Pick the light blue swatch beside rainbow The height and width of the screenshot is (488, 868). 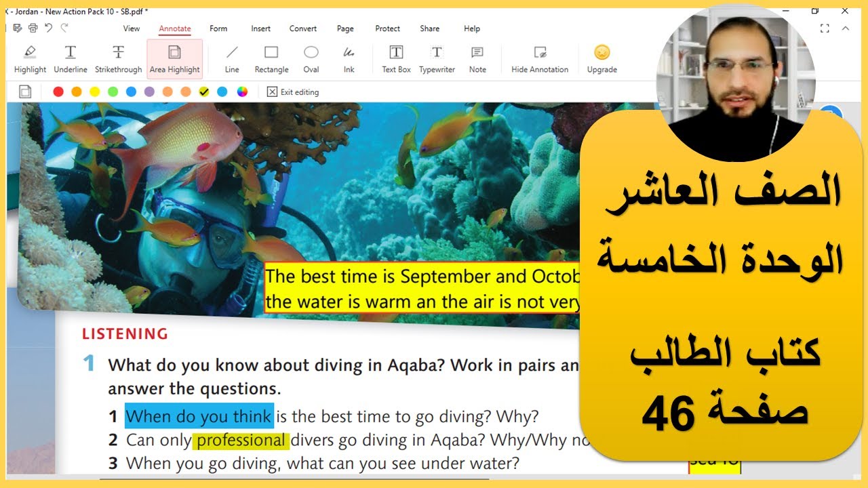pyautogui.click(x=222, y=92)
